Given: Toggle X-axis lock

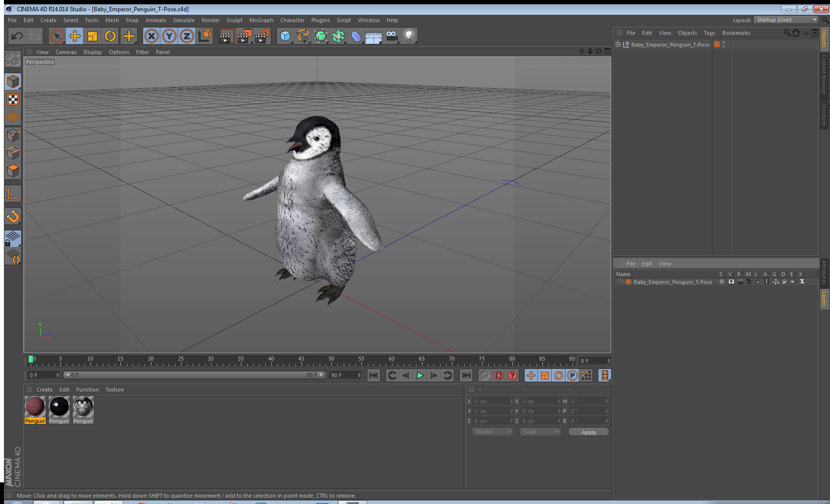Looking at the screenshot, I should click(151, 36).
